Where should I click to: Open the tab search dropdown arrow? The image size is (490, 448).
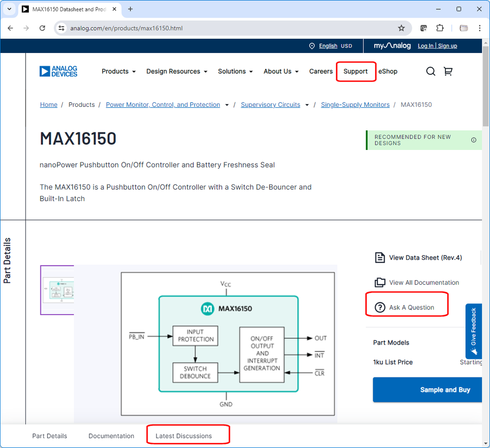pyautogui.click(x=9, y=9)
